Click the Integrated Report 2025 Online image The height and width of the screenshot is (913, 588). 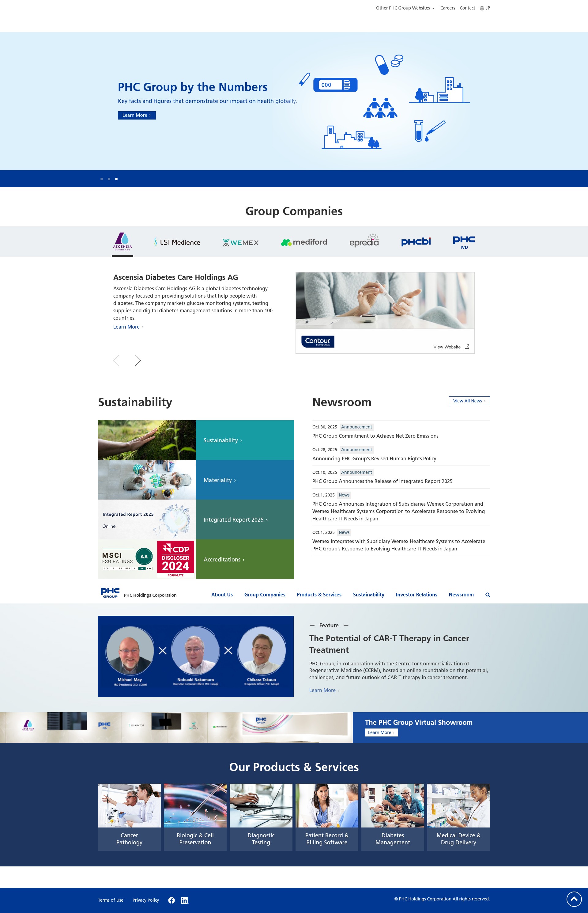pyautogui.click(x=147, y=519)
